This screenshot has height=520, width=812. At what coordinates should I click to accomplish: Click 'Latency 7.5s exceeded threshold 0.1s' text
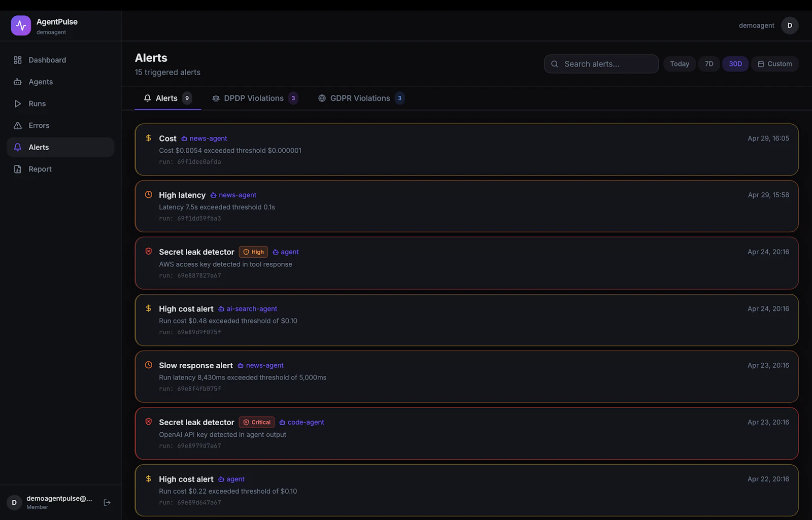(217, 207)
